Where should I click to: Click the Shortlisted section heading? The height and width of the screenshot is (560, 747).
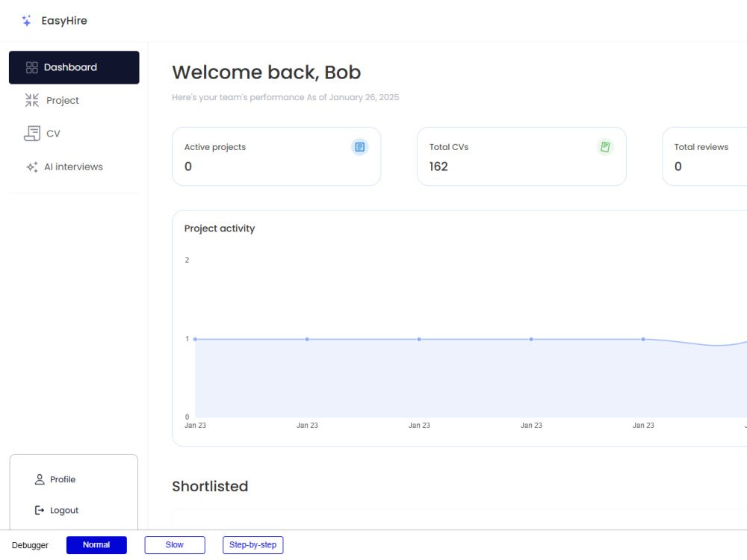pyautogui.click(x=210, y=486)
